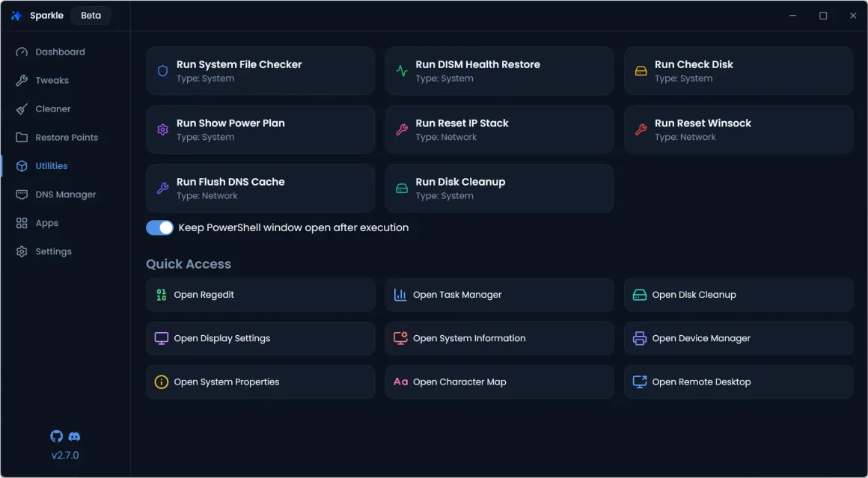Open the Cleaner sidebar item
Viewport: 868px width, 478px height.
click(x=52, y=109)
